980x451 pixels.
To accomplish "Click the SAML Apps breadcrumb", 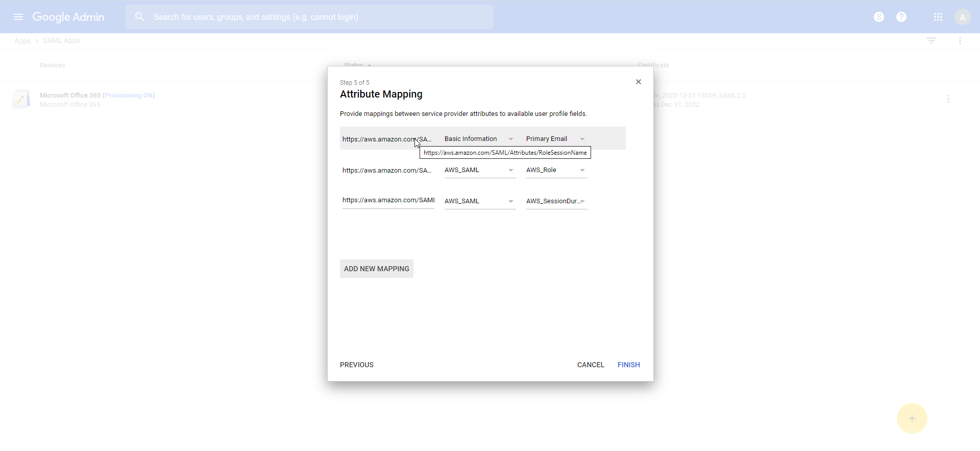I will [x=61, y=41].
